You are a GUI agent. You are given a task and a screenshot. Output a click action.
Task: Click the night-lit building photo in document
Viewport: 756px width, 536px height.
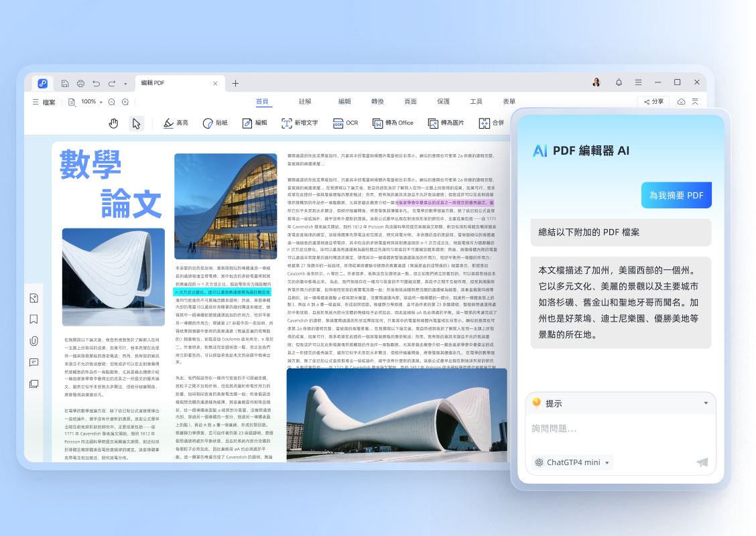pyautogui.click(x=226, y=206)
